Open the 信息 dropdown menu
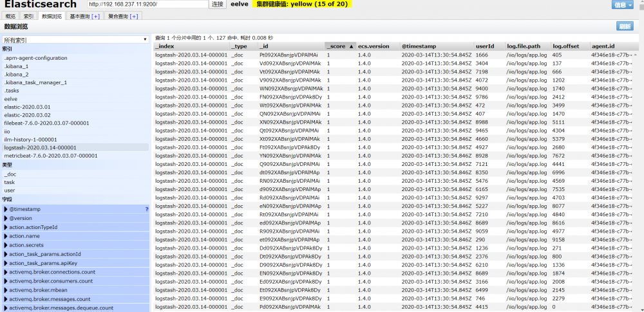644x312 pixels. (x=622, y=5)
